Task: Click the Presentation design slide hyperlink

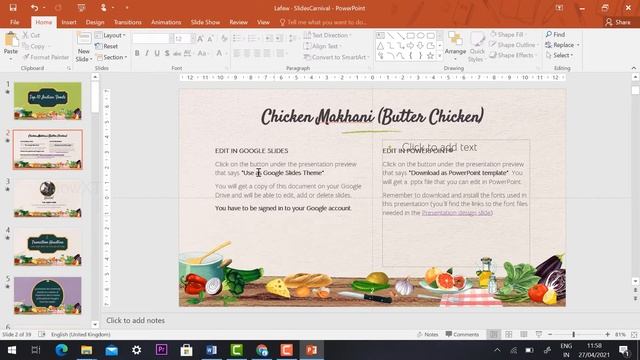Action: (456, 213)
